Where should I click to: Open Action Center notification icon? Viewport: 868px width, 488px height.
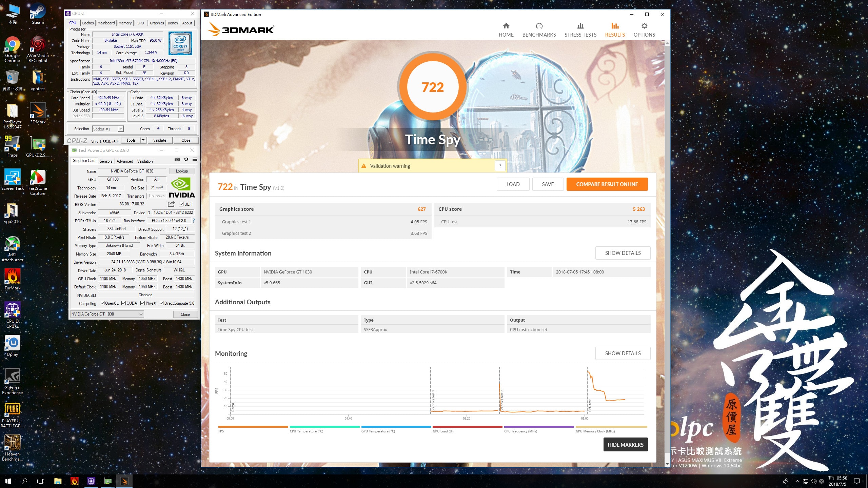click(857, 481)
